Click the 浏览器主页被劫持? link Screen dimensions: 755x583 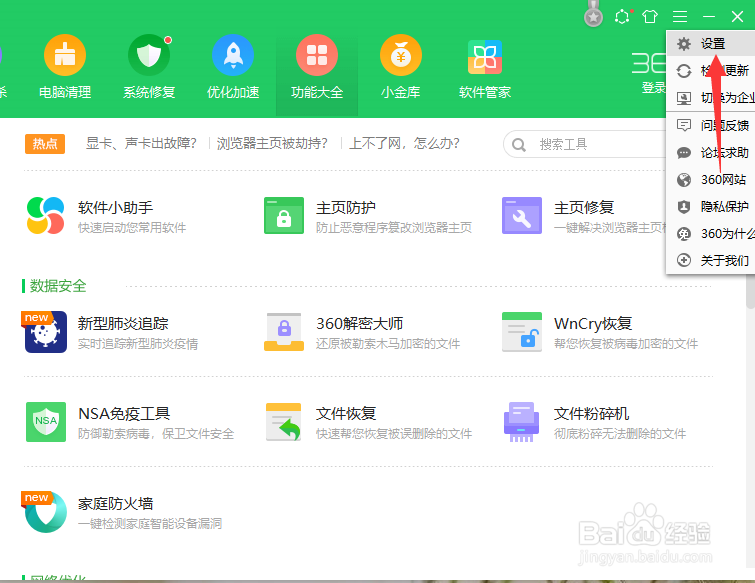pos(272,143)
